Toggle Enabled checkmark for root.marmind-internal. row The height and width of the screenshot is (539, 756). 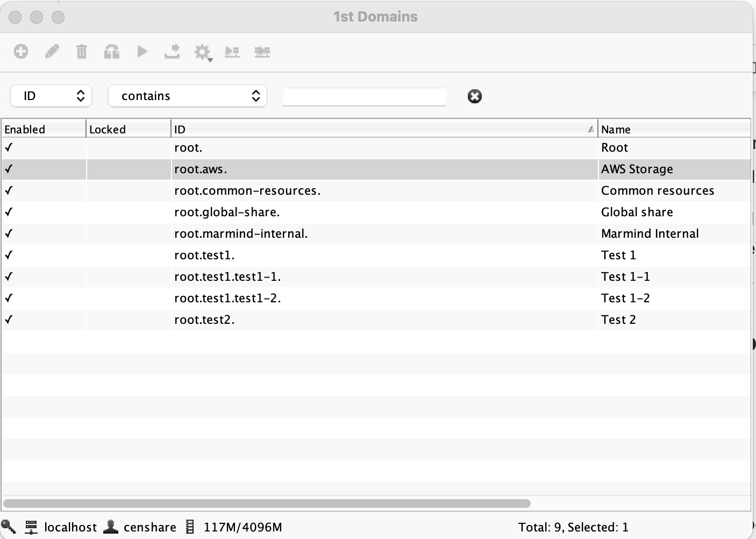(9, 233)
